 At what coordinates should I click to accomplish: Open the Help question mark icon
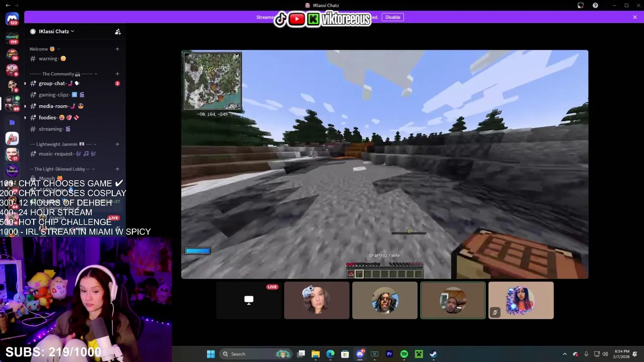click(x=595, y=6)
